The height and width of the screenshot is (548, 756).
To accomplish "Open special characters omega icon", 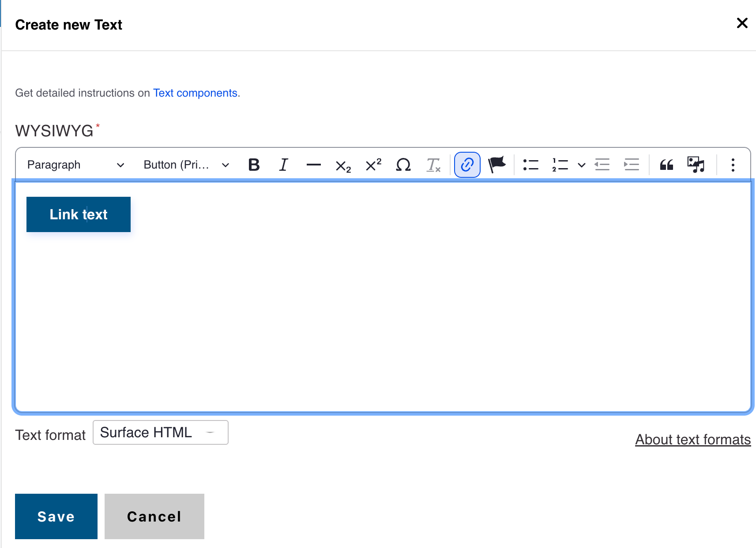I will click(403, 165).
